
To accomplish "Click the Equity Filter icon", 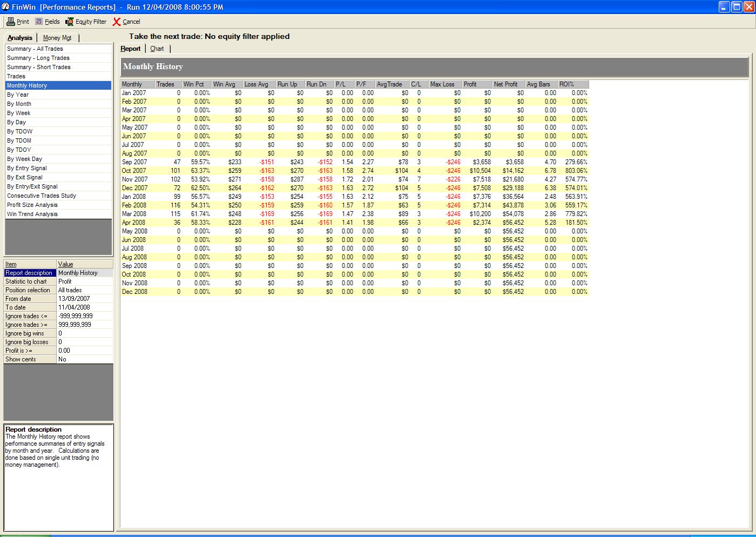I will [70, 22].
